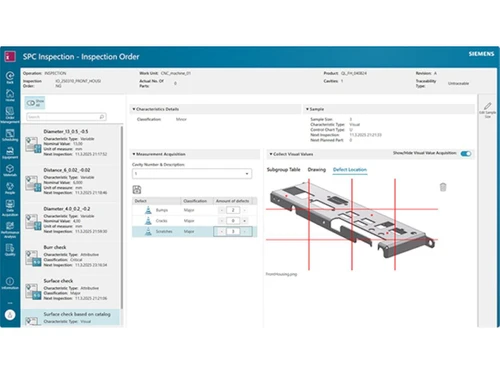This screenshot has width=500, height=375.
Task: Open Data Acquisition in the sidebar
Action: tap(10, 208)
